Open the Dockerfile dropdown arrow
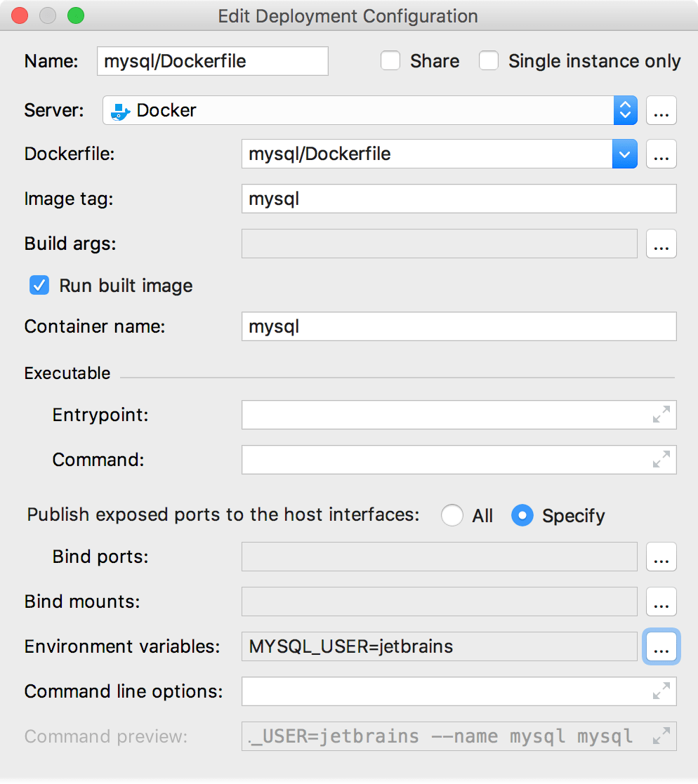This screenshot has width=698, height=784. (624, 154)
